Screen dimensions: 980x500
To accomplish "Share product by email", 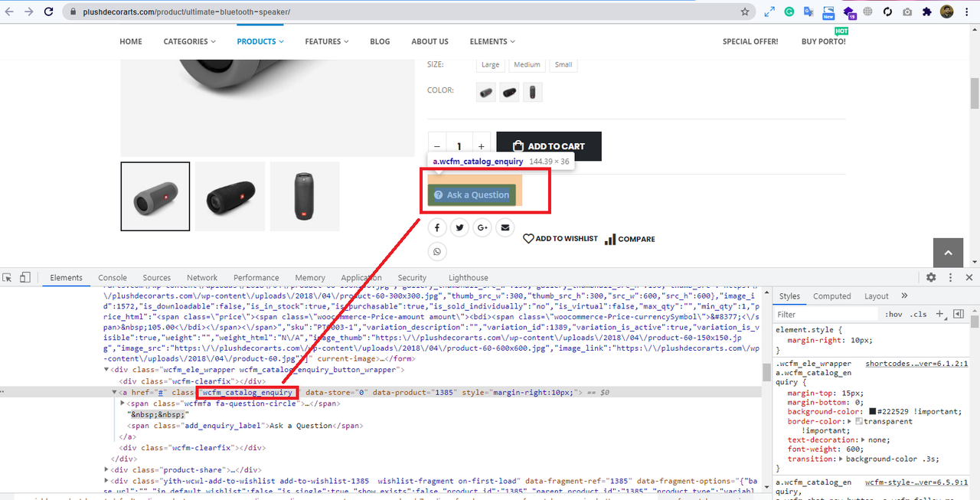I will tap(505, 227).
